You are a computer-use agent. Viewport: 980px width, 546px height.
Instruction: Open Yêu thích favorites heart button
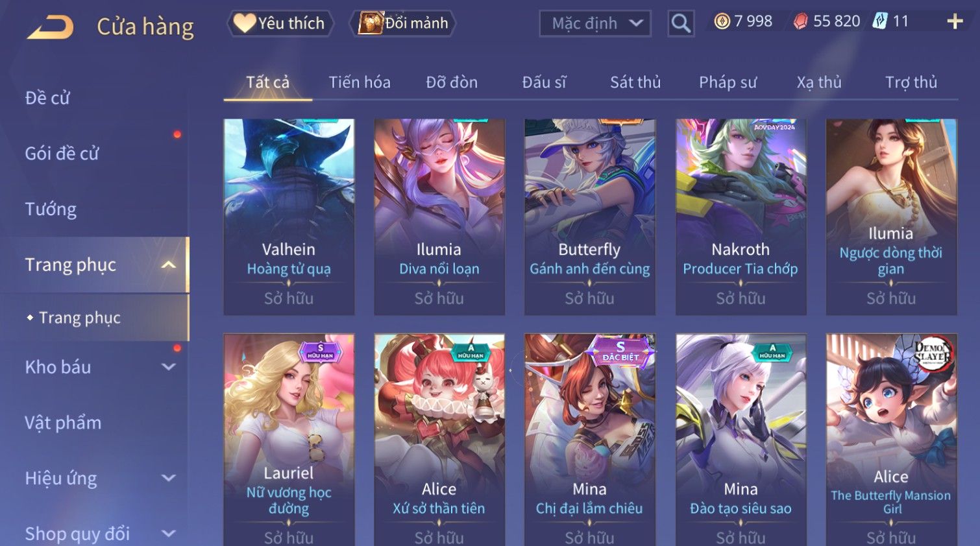coord(280,23)
